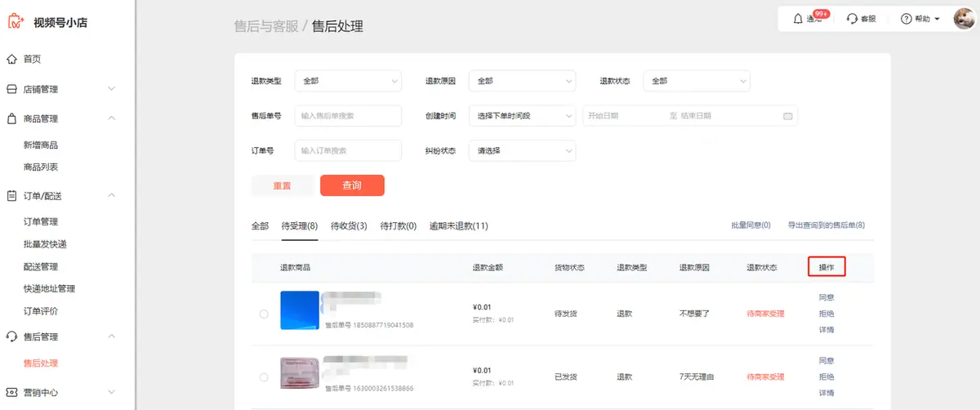Click the 订单号 search input field
980x410 pixels.
click(x=348, y=150)
